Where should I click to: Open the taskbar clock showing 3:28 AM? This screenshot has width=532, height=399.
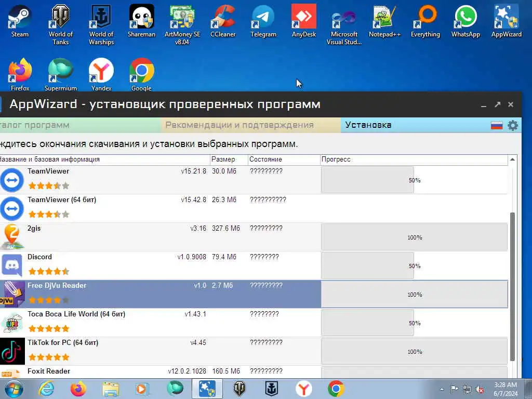[x=506, y=389]
